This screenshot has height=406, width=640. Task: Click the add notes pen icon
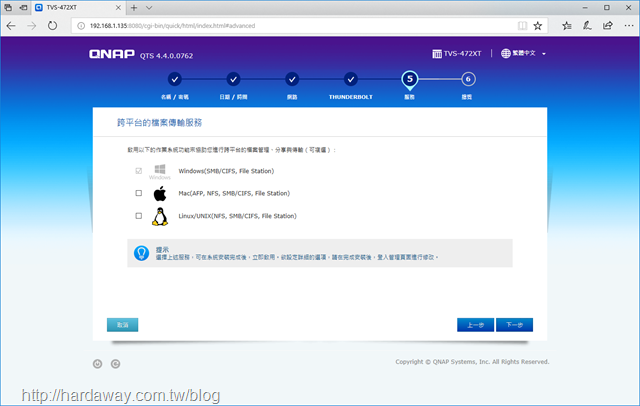click(587, 26)
